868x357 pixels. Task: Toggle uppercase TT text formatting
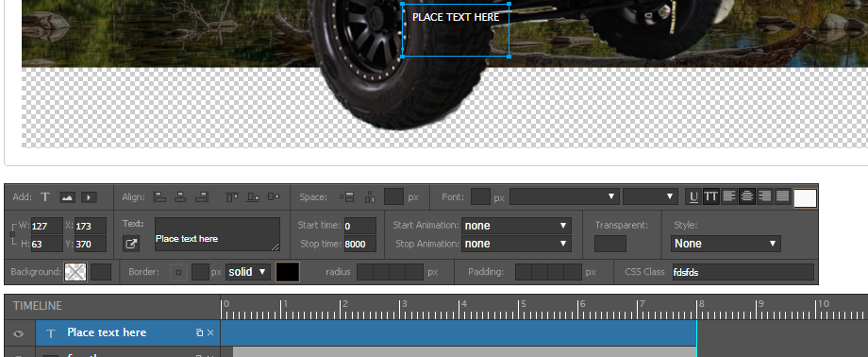pos(711,196)
